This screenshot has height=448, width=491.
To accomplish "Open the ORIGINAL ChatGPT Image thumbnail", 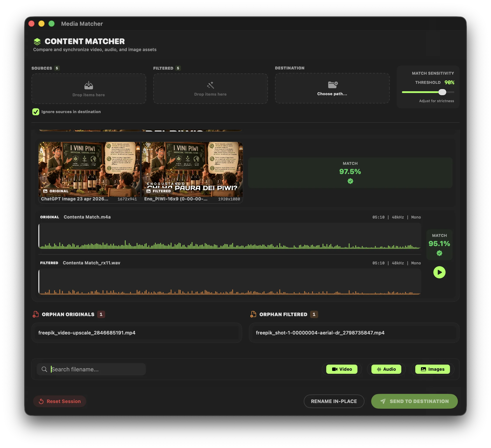I will pyautogui.click(x=89, y=169).
